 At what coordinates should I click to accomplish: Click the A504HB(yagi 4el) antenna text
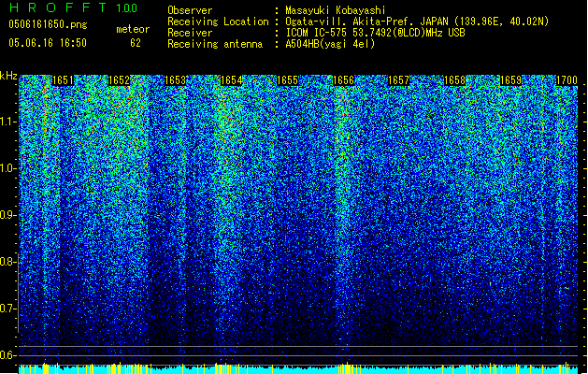tap(330, 44)
